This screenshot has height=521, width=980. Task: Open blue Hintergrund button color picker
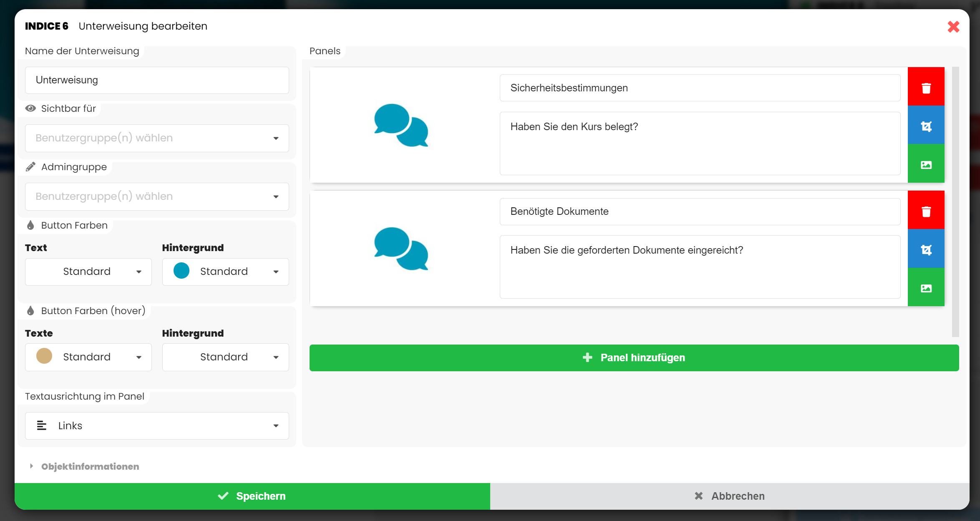coord(225,272)
